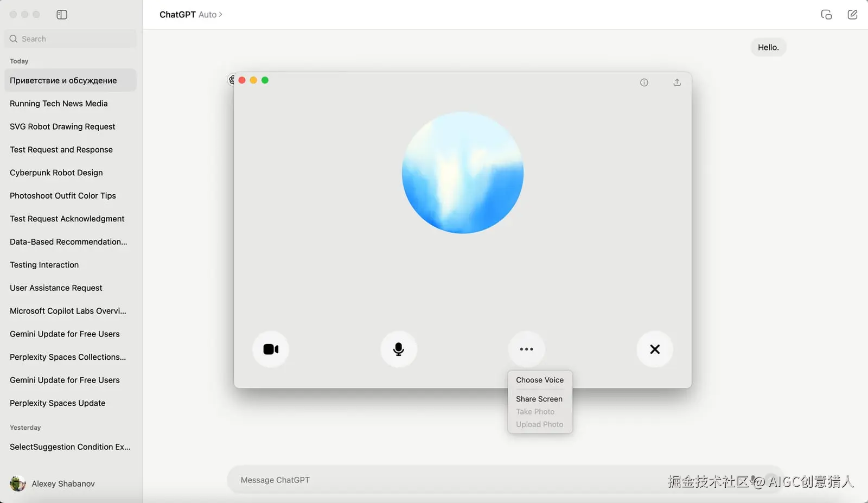The width and height of the screenshot is (868, 503).
Task: Open Alexey Shabanov profile menu
Action: (53, 483)
